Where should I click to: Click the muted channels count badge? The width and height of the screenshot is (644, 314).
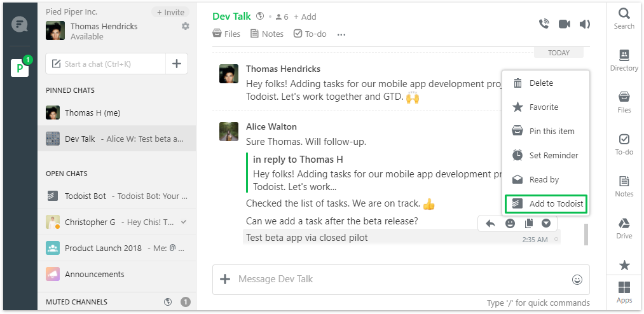pyautogui.click(x=186, y=302)
